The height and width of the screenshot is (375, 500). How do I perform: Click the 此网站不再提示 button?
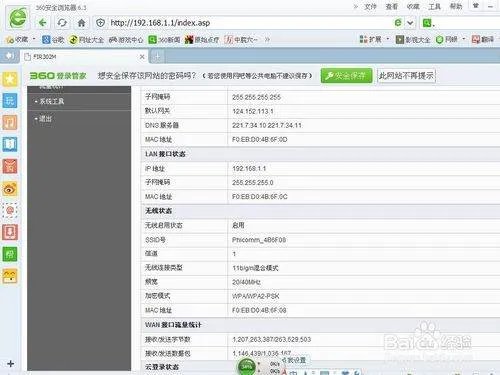tap(406, 76)
